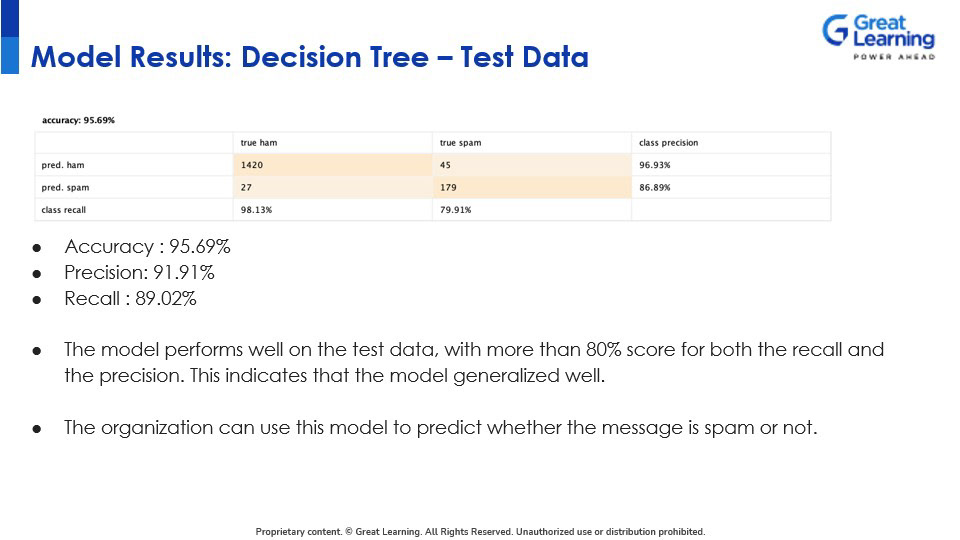Image resolution: width=960 pixels, height=540 pixels.
Task: Select the 'true spam' column header
Action: [x=460, y=143]
